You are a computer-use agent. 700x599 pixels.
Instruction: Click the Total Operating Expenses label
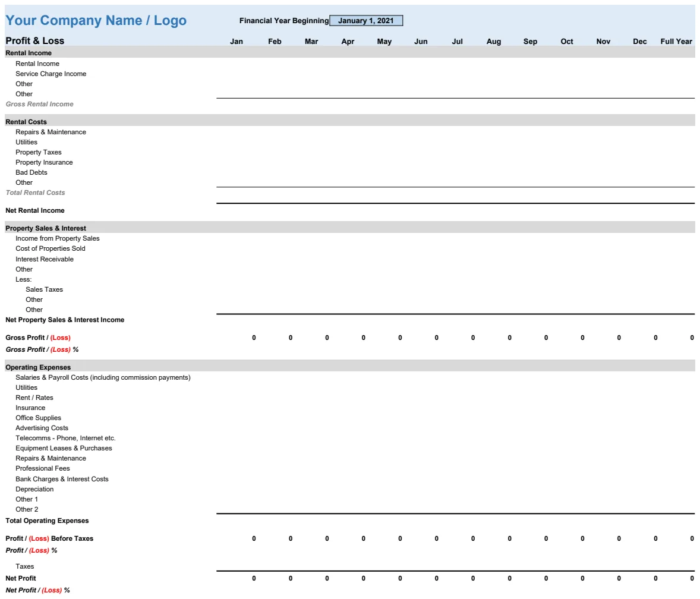[x=47, y=521]
